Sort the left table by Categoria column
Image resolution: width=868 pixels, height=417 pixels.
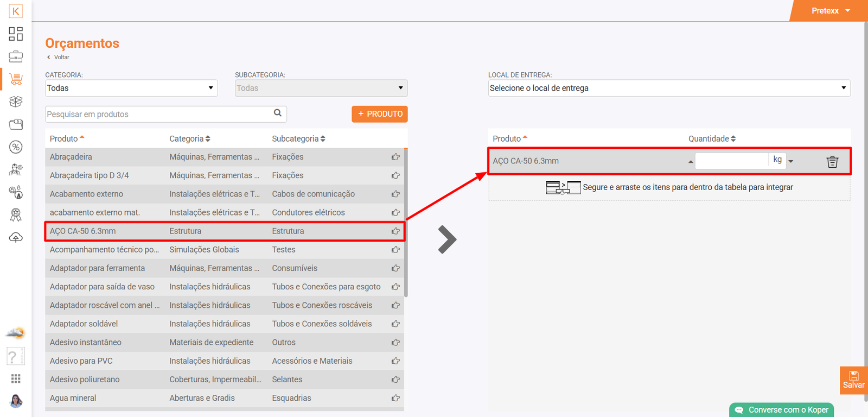[x=189, y=139]
